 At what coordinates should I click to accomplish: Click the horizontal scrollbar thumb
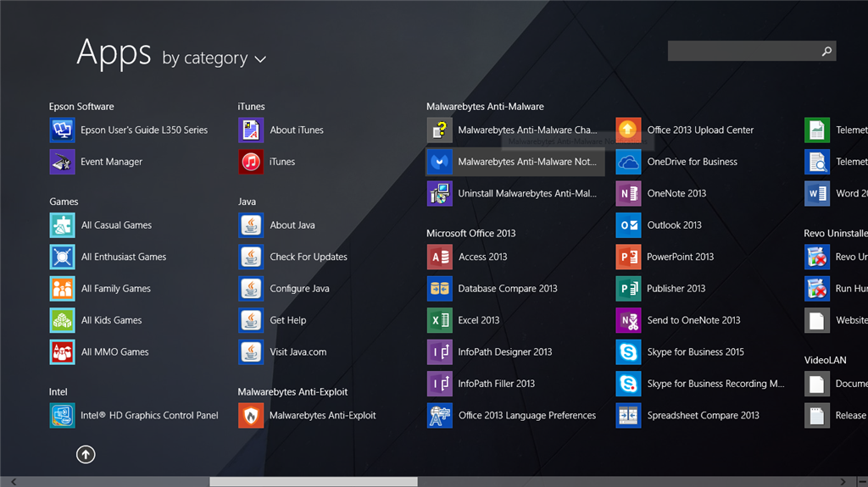tap(314, 482)
